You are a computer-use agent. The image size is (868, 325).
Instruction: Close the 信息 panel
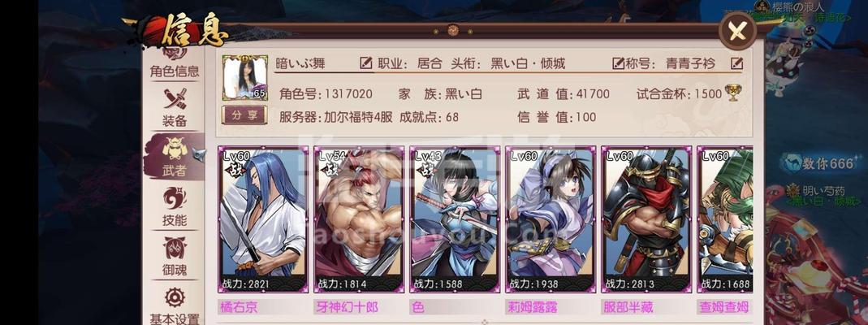[x=737, y=31]
